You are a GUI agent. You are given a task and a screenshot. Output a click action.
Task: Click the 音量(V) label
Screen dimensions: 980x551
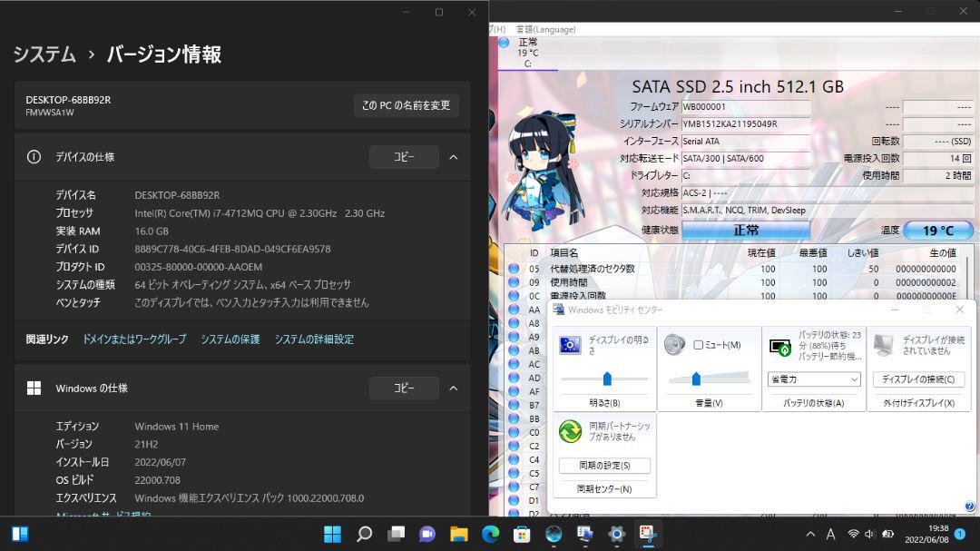(x=709, y=403)
